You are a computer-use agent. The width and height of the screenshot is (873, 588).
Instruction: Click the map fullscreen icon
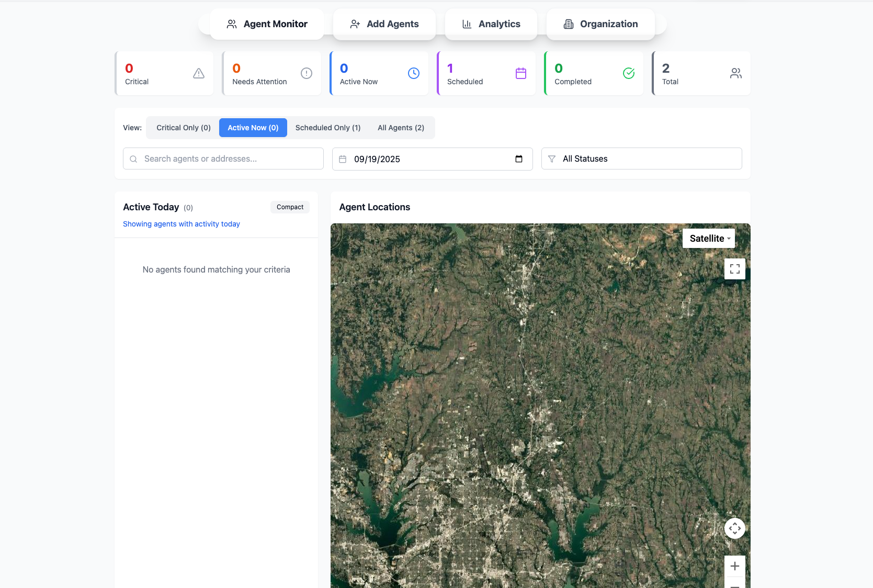tap(735, 268)
